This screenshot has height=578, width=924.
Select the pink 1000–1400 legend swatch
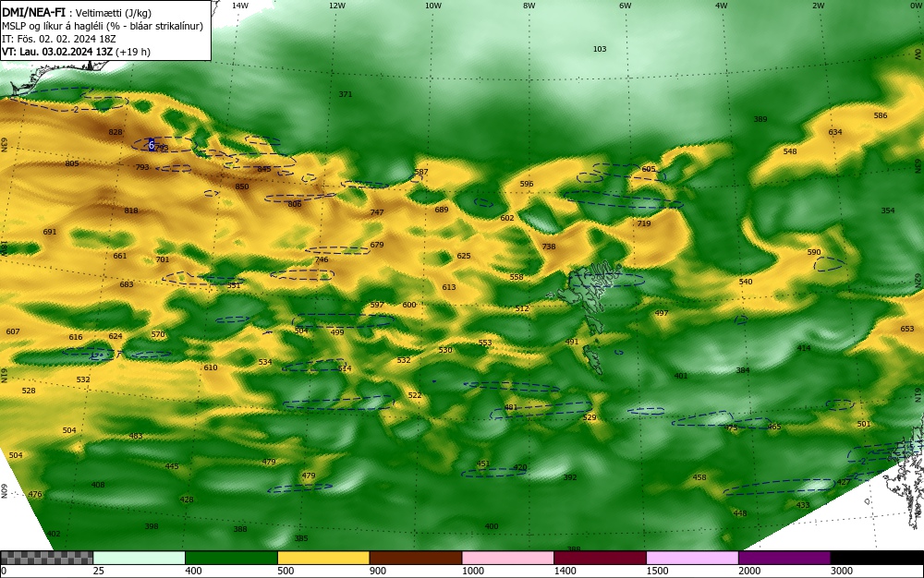click(x=507, y=558)
